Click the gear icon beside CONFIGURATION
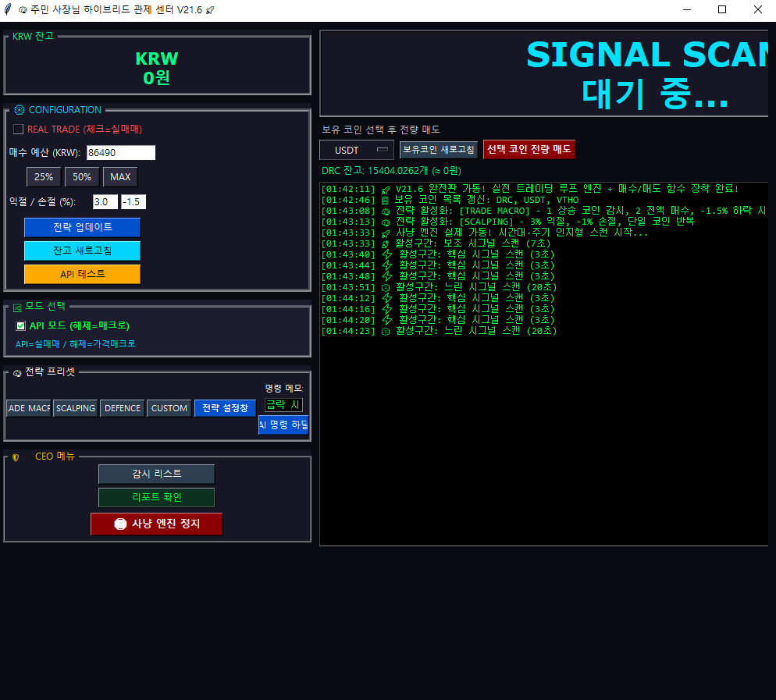Screen dimensions: 776x700 tap(20, 110)
